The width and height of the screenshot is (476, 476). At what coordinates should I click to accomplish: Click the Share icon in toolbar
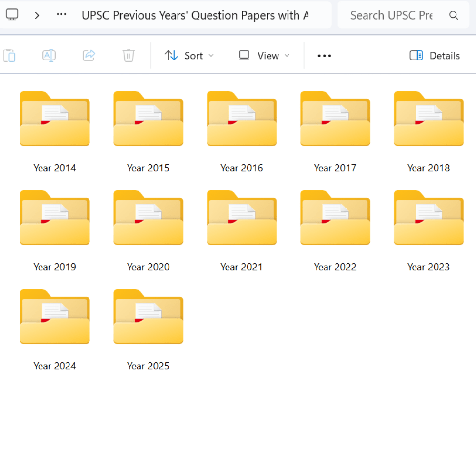tap(89, 56)
